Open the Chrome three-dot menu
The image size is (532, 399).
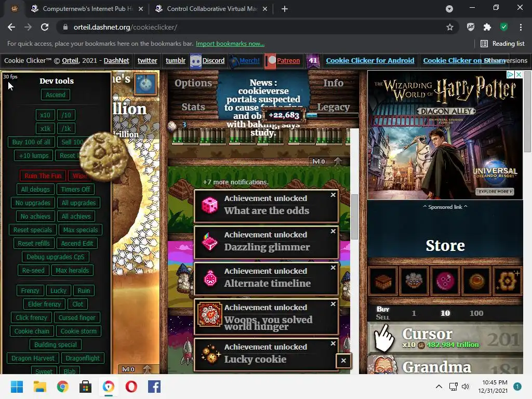[x=521, y=27]
